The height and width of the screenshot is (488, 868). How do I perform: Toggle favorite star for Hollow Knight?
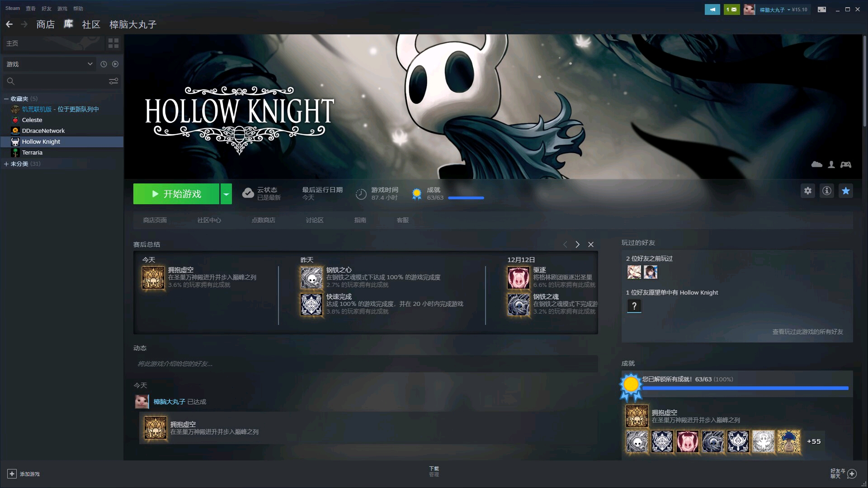(x=846, y=191)
